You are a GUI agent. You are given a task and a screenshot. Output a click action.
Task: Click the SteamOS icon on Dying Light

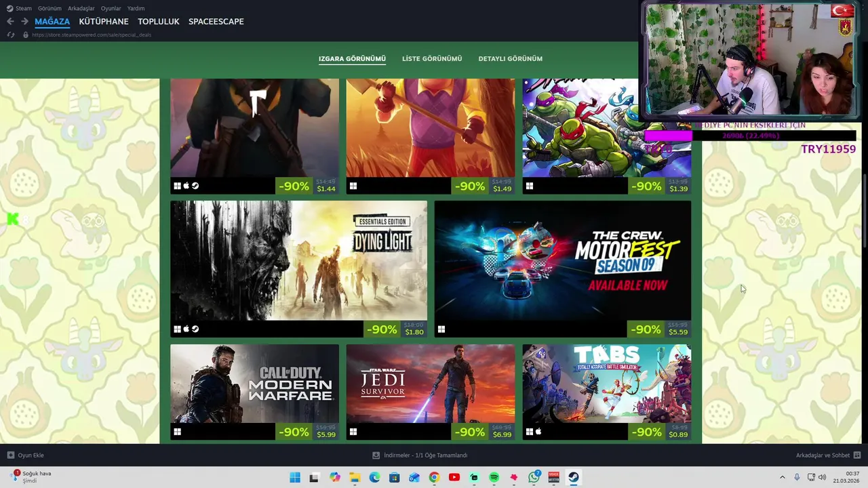pos(195,329)
